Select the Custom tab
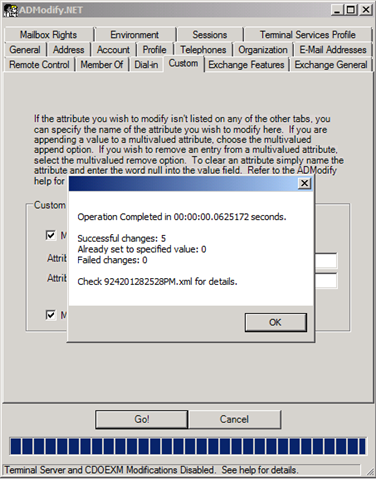This screenshot has height=480, width=376. 183,63
